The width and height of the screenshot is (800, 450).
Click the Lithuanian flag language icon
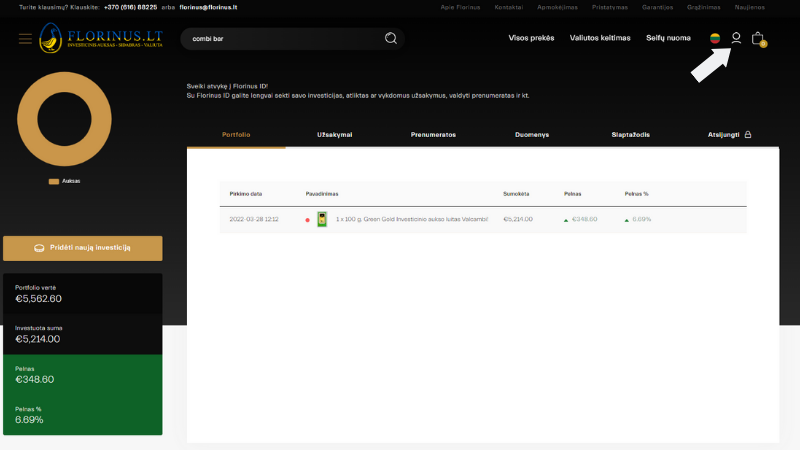(715, 38)
